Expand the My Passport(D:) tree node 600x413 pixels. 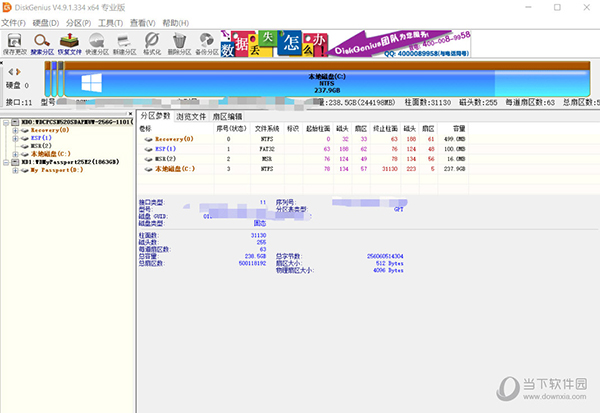click(16, 169)
